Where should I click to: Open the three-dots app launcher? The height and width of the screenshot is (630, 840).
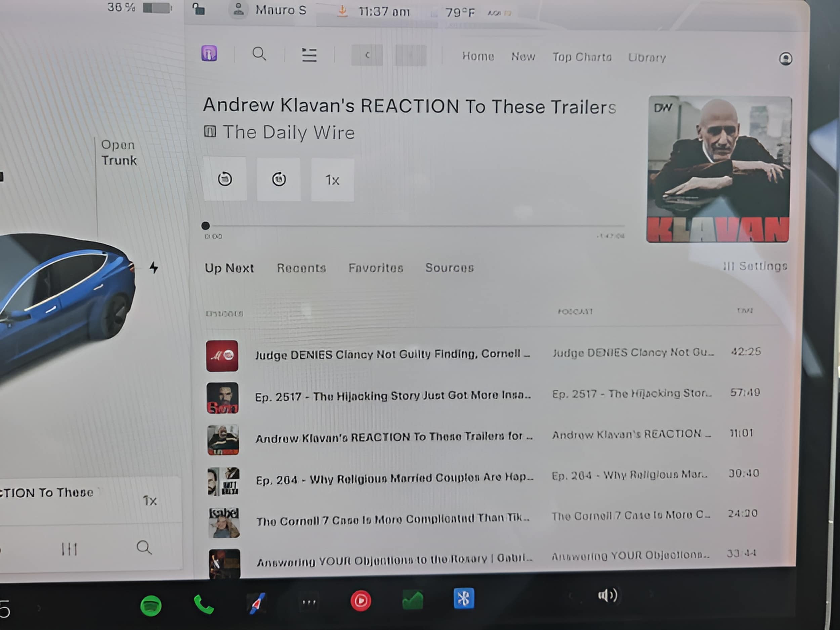[x=309, y=602]
